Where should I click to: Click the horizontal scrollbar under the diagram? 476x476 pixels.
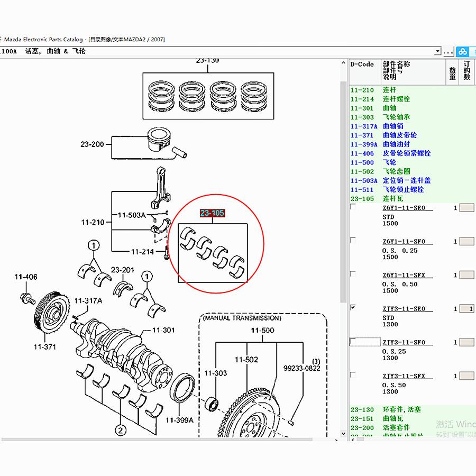pyautogui.click(x=157, y=440)
